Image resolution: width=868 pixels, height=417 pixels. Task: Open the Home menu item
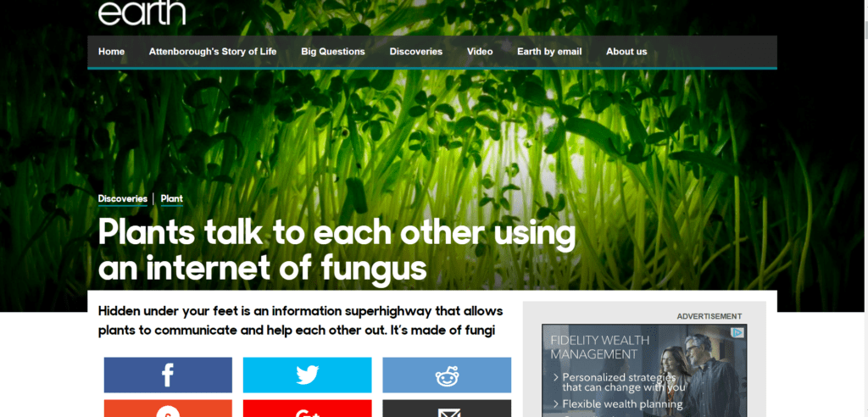click(111, 52)
